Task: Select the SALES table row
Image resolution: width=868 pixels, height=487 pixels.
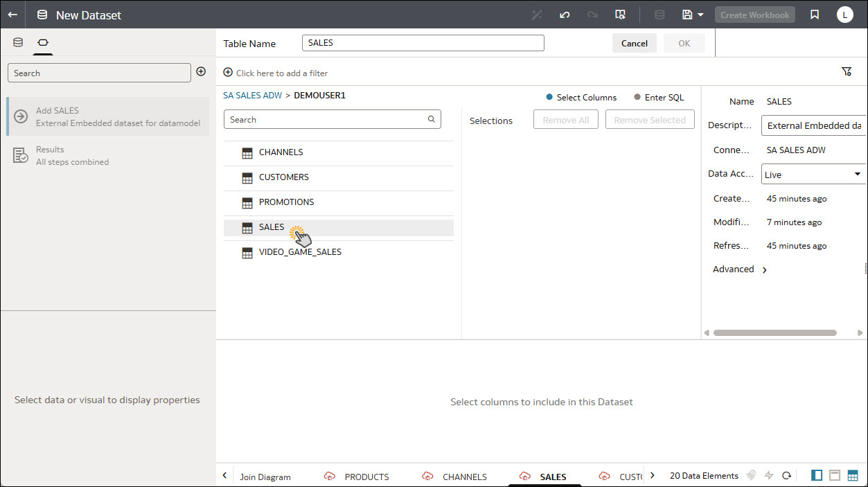Action: coord(339,227)
